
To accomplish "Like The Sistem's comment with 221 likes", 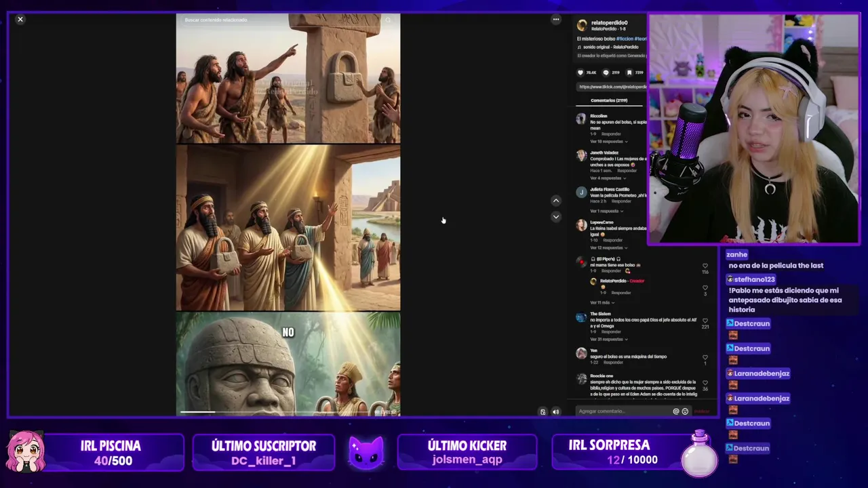I will [x=705, y=321].
